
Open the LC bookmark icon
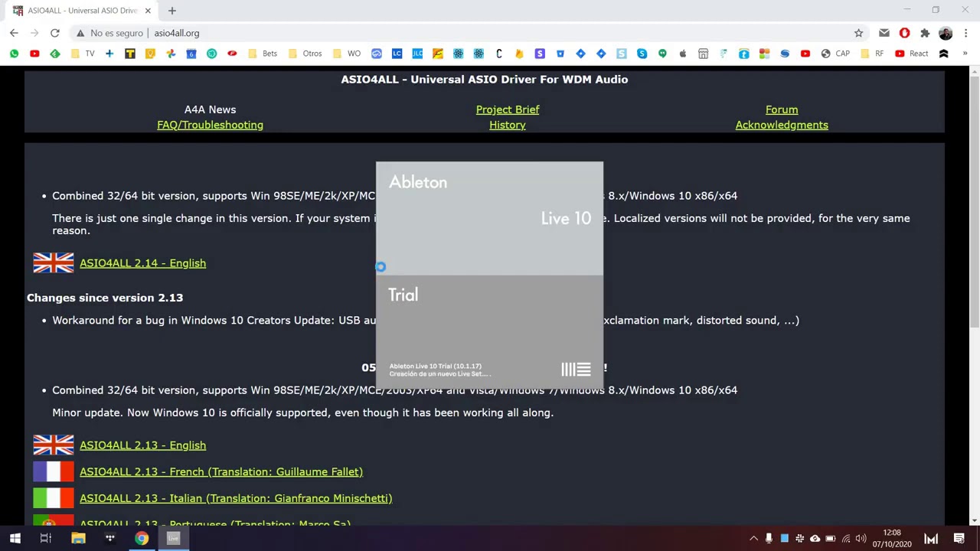[x=397, y=54]
